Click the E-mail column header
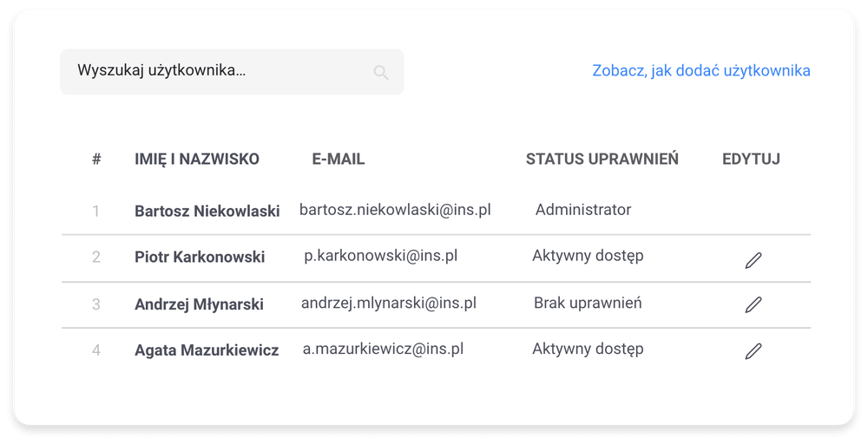 pyautogui.click(x=339, y=160)
